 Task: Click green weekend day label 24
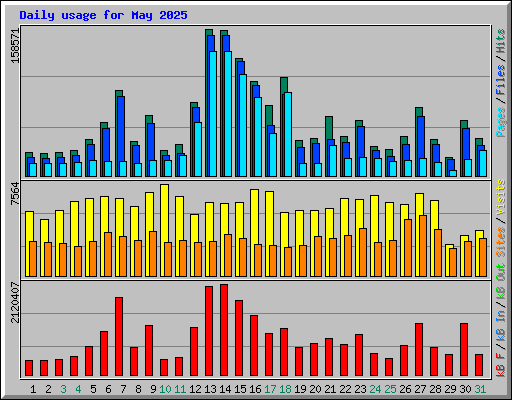(375, 389)
